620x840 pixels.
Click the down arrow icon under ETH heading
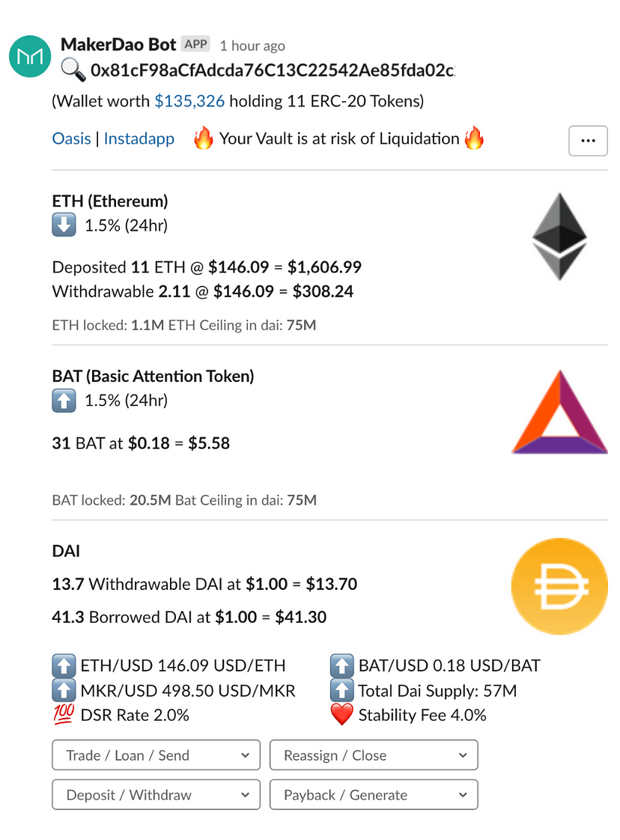[x=64, y=225]
